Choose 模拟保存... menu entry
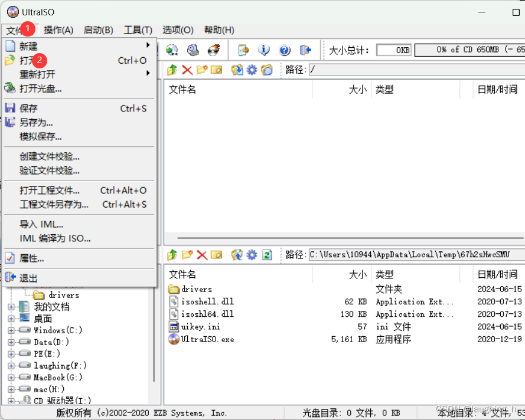 [x=79, y=136]
